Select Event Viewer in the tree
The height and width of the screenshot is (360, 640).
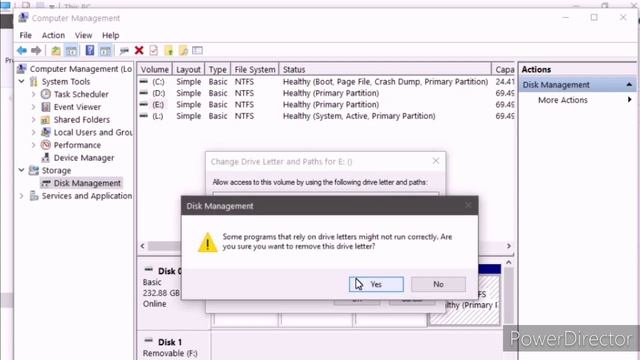pos(77,107)
